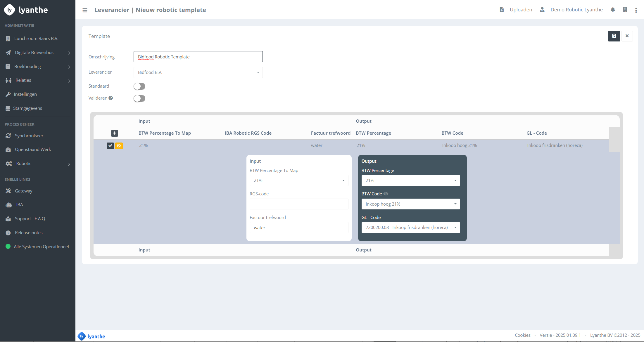Toggle the BTW Code eye icon

(386, 194)
